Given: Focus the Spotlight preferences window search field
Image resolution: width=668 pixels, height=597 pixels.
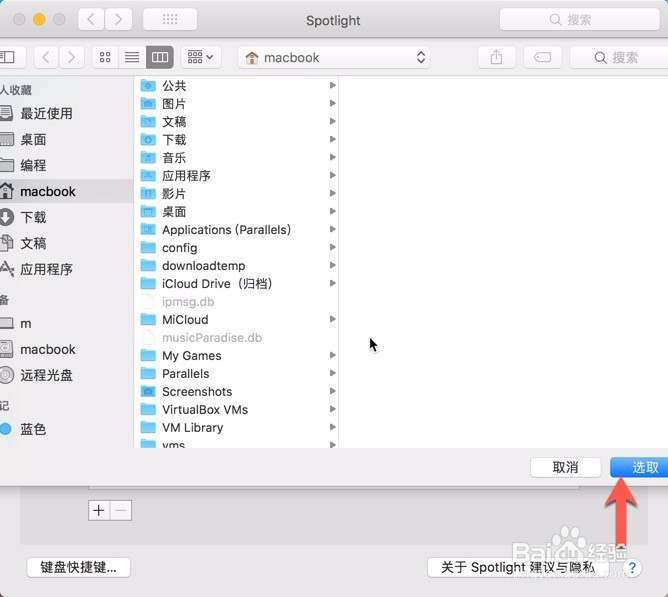Looking at the screenshot, I should (x=579, y=20).
